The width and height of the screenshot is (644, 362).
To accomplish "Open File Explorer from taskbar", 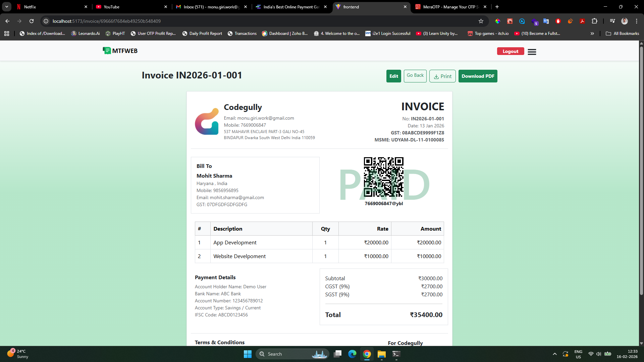I will (381, 354).
